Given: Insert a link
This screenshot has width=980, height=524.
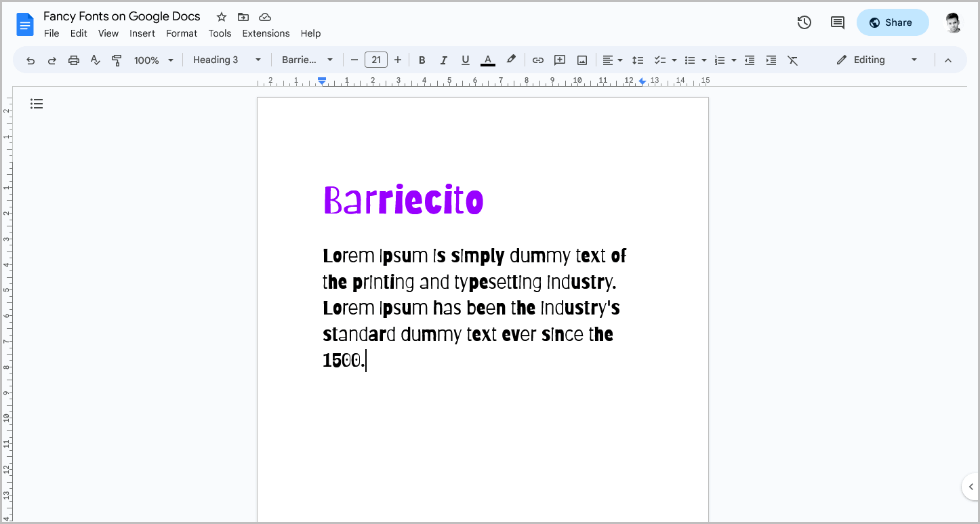Looking at the screenshot, I should click(x=537, y=60).
